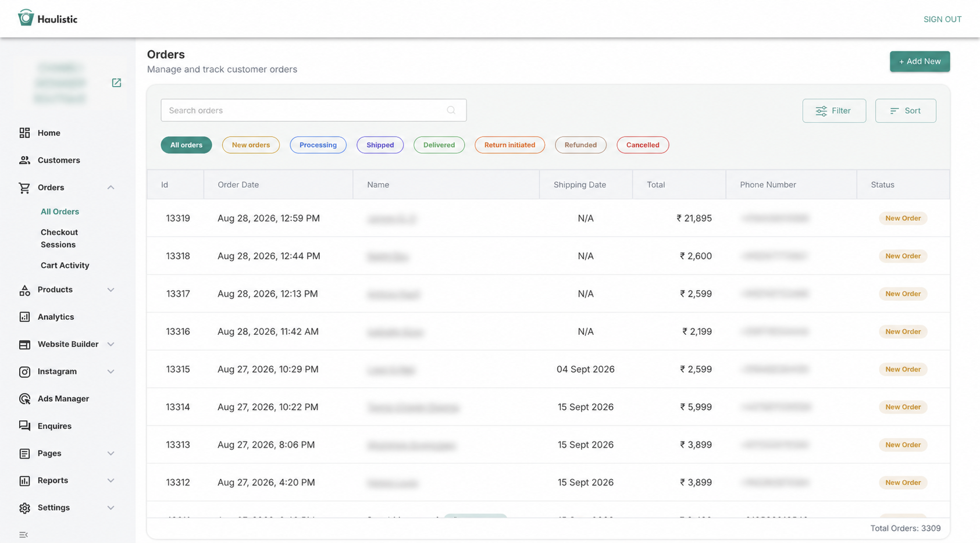
Task: Expand the Products submenu chevron
Action: coord(111,290)
